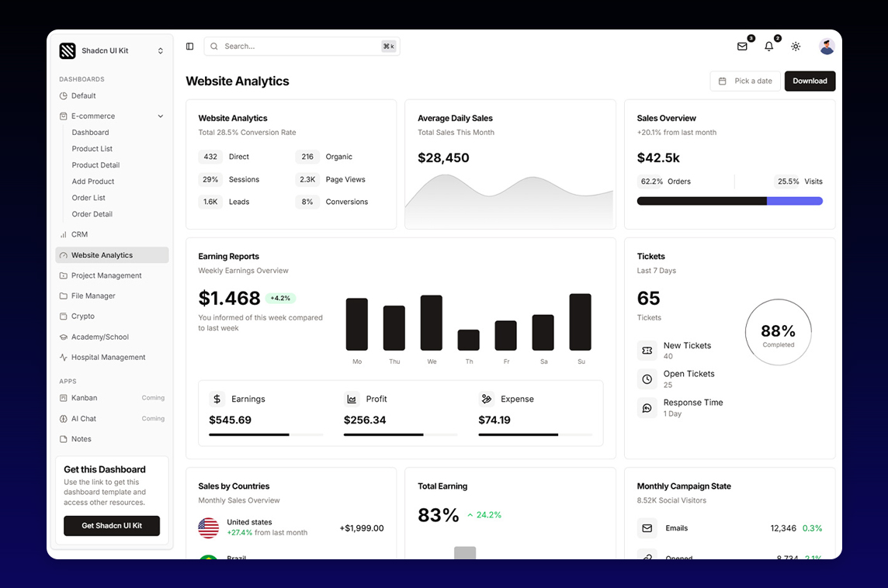888x588 pixels.
Task: Click the 62.2% Orders label
Action: (665, 182)
